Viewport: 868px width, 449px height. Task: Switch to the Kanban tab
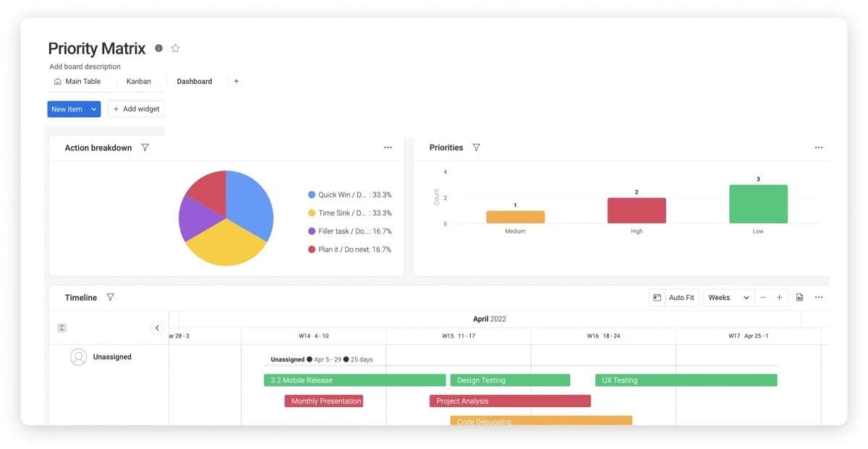coord(139,81)
